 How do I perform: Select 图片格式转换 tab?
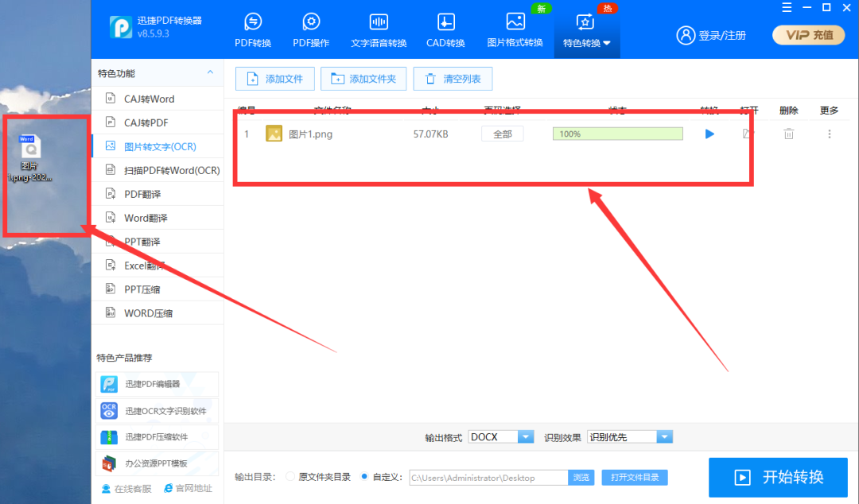pyautogui.click(x=515, y=30)
